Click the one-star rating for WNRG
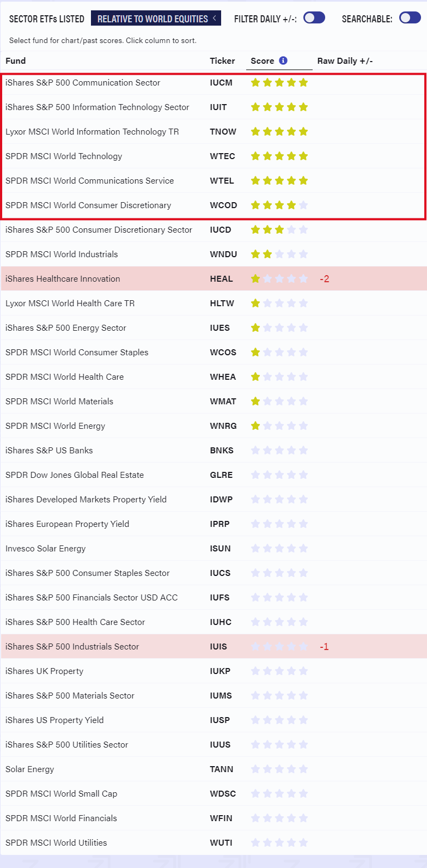This screenshot has width=427, height=868. [x=279, y=426]
